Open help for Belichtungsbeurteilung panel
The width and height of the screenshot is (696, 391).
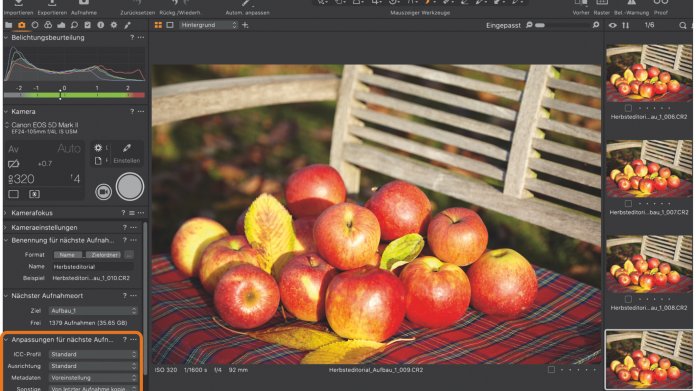pyautogui.click(x=132, y=38)
